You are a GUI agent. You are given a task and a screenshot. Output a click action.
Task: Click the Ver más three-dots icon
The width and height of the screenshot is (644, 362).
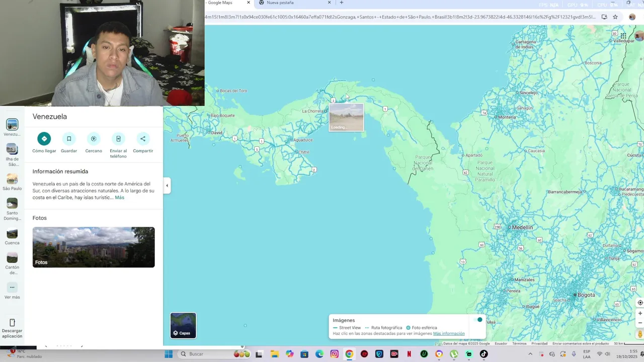point(12,288)
